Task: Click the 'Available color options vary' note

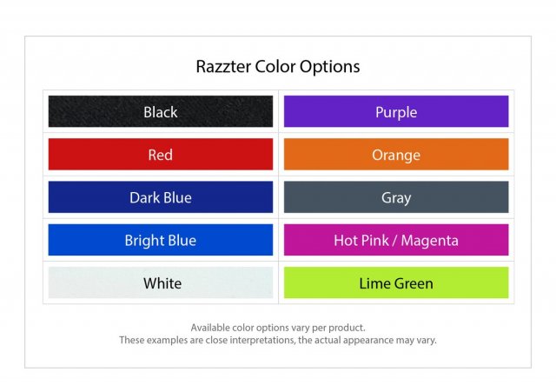Action: 278,328
